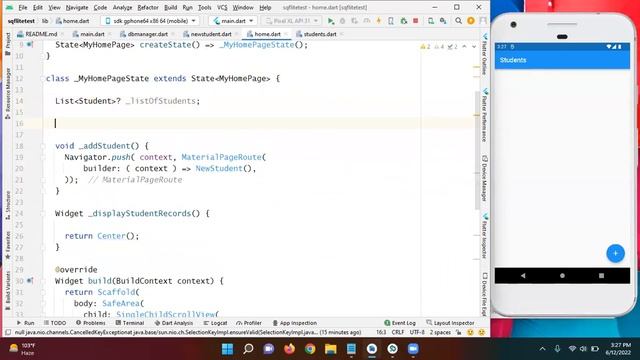Open the search everywhere magnifier icon
Viewport: 640px width, 360px height.
458,21
